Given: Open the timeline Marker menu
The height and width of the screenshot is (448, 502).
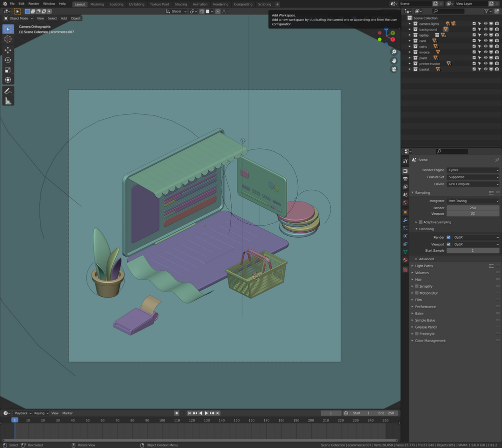Looking at the screenshot, I should (67, 413).
